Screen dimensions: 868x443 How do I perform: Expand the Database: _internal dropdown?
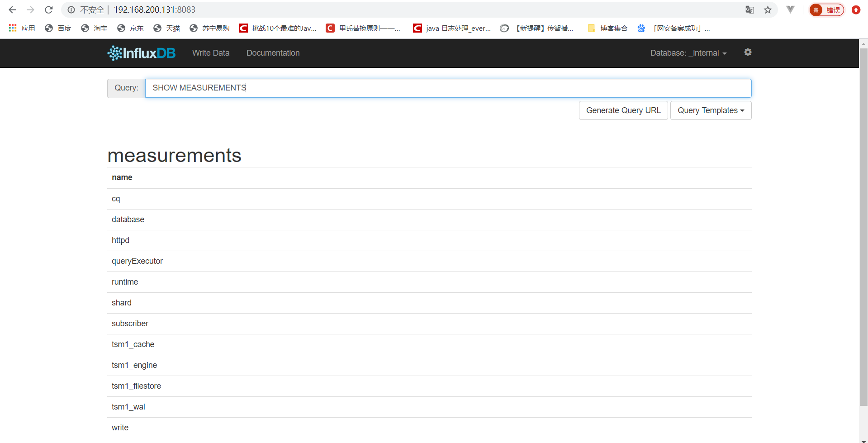point(688,53)
